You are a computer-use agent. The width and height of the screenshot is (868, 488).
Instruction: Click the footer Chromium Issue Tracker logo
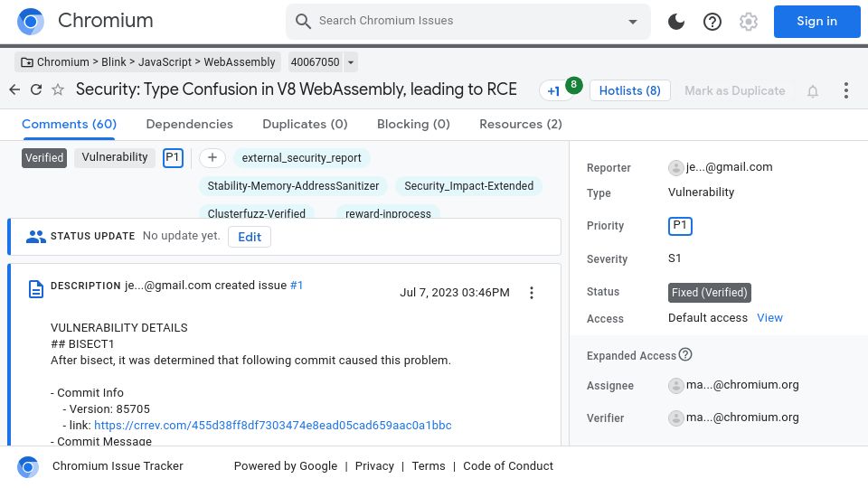[x=28, y=467]
